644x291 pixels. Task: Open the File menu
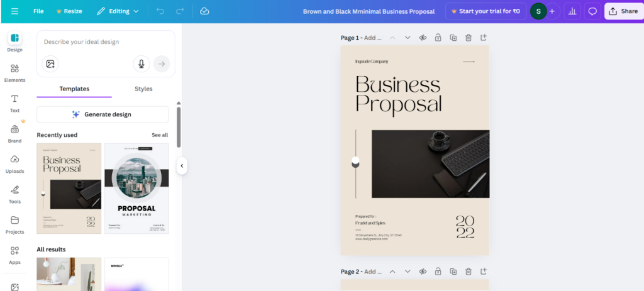[38, 11]
